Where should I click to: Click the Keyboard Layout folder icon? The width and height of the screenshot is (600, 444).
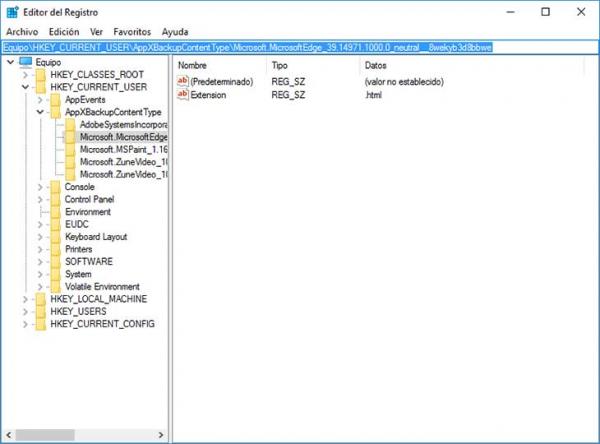55,237
